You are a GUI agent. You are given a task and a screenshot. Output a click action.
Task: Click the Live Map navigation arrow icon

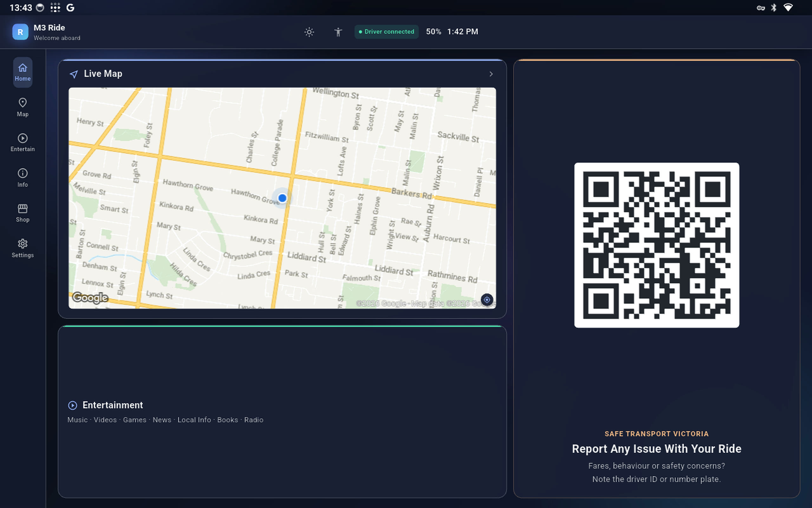(x=74, y=74)
